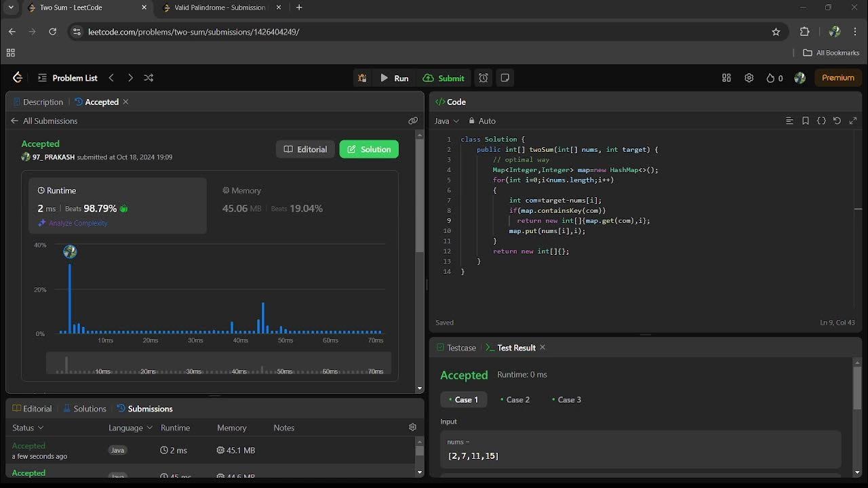Screen dimensions: 868x488
Task: Reset code to default icon
Action: [837, 121]
